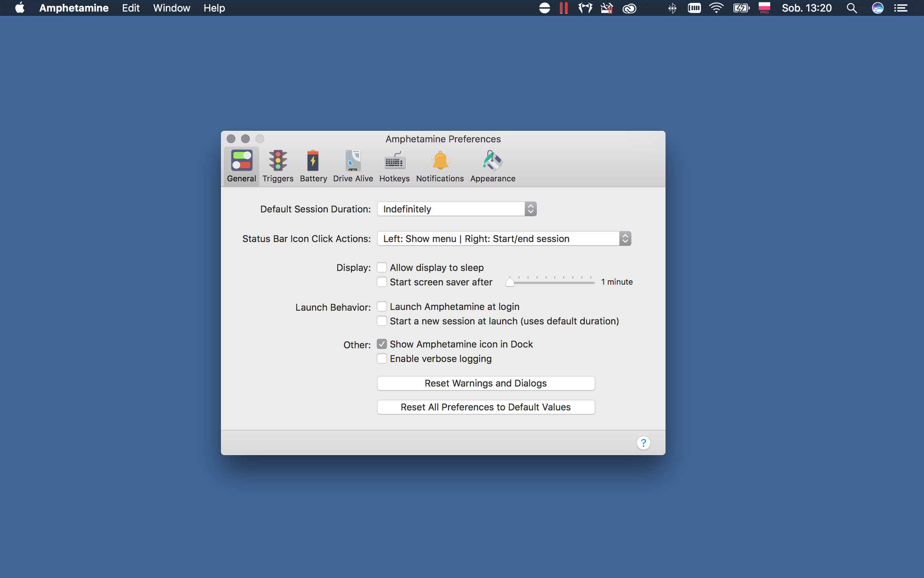Image resolution: width=924 pixels, height=578 pixels.
Task: Click the Amphetamine pill status bar icon
Action: click(x=544, y=8)
